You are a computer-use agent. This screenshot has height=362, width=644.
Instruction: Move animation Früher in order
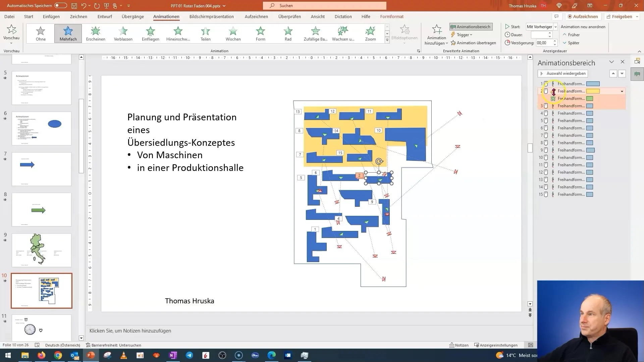[x=571, y=35]
